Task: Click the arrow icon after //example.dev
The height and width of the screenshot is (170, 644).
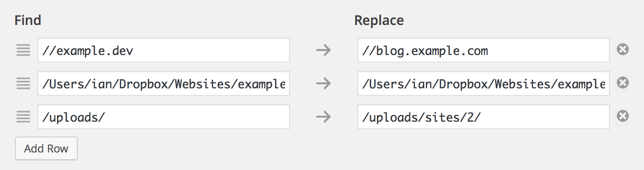Action: (x=323, y=50)
